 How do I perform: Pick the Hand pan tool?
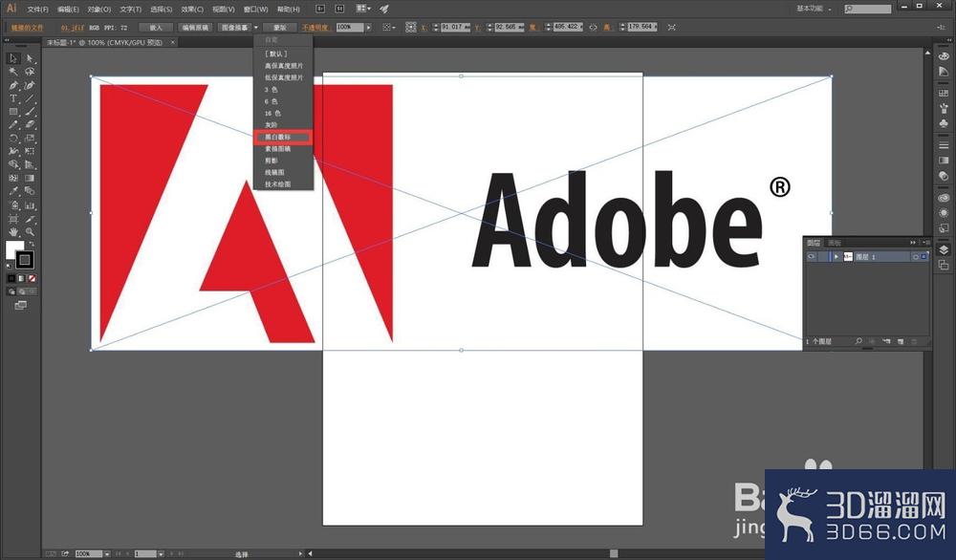pos(12,232)
